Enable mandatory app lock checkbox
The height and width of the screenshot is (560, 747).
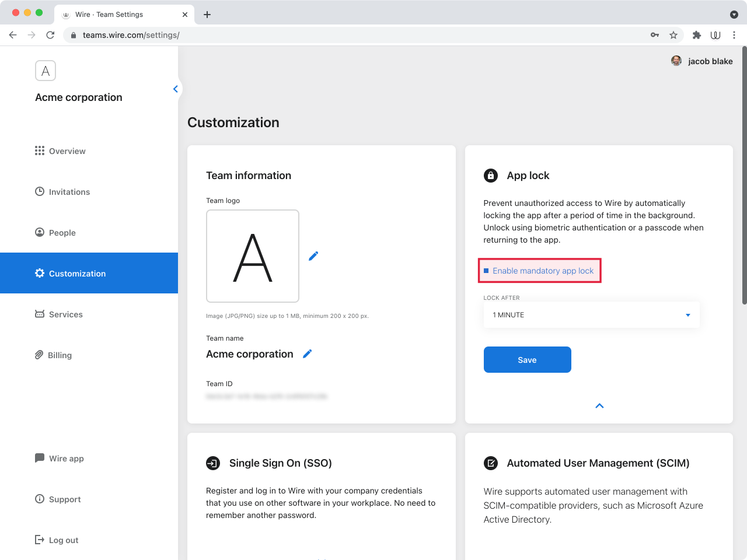(486, 271)
